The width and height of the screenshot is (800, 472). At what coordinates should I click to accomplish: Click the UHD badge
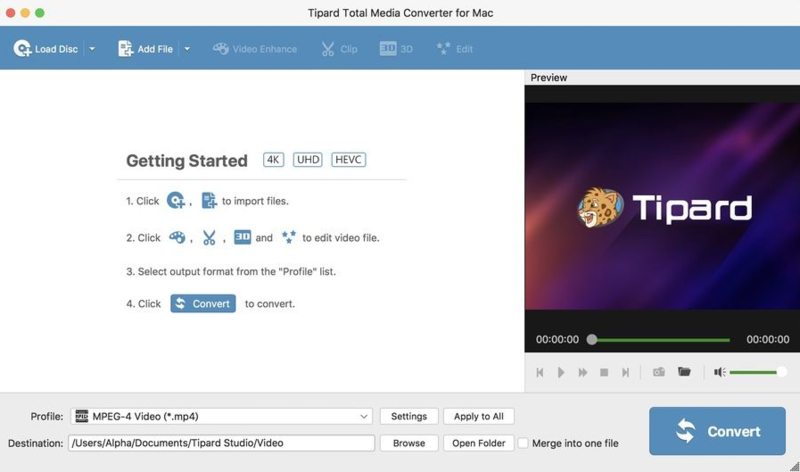(308, 160)
